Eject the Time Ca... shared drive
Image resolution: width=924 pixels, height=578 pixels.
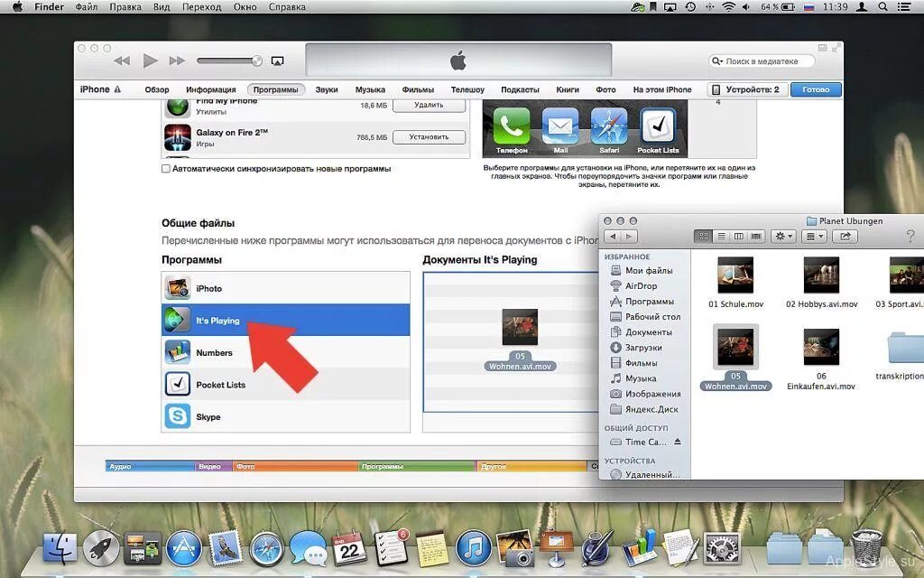point(678,441)
